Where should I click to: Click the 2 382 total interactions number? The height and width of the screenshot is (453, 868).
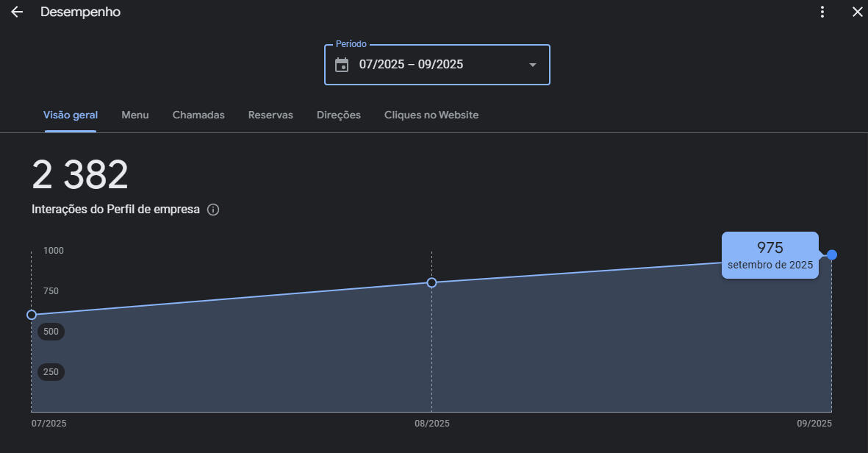pyautogui.click(x=80, y=176)
